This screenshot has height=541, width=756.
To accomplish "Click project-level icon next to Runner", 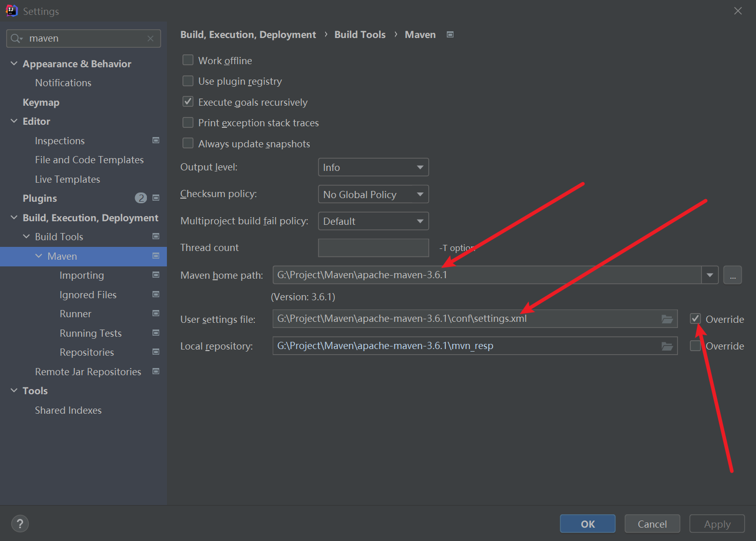I will [156, 313].
